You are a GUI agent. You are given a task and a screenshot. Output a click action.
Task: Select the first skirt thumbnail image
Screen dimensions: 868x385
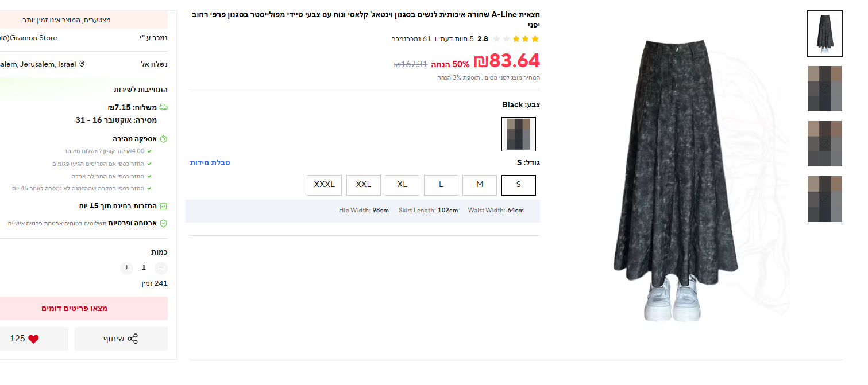point(824,33)
